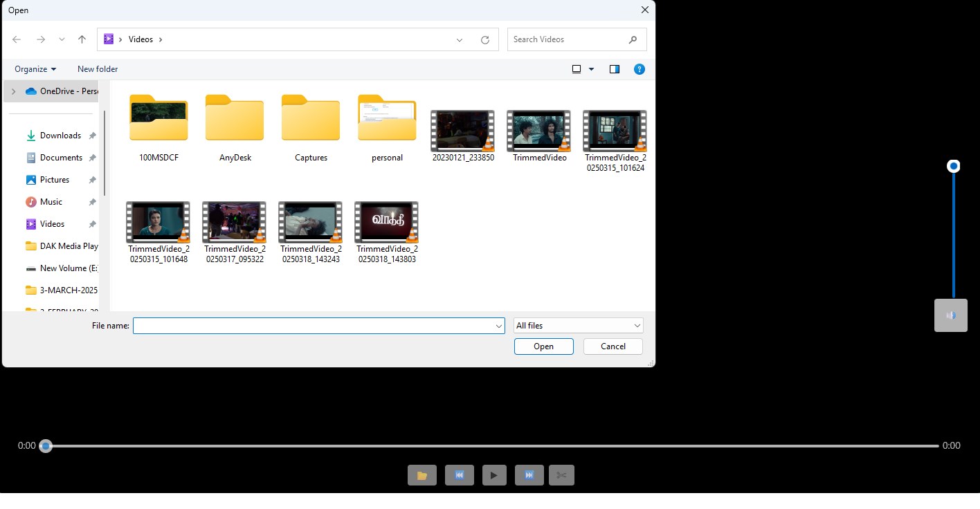Activate the trim scissors tool in player
The image size is (980, 509).
pos(562,475)
